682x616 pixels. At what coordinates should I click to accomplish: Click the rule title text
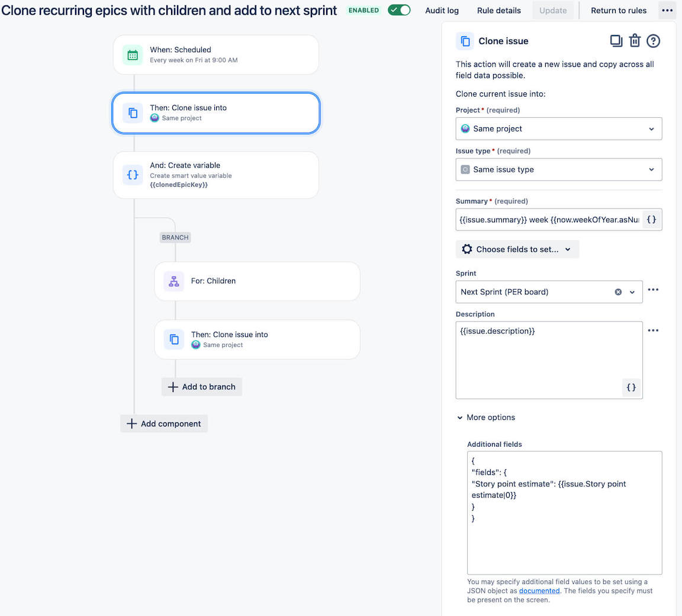169,11
